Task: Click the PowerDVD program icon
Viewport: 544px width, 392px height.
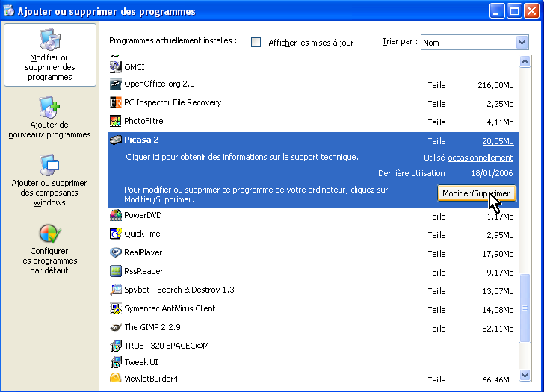Action: [116, 215]
